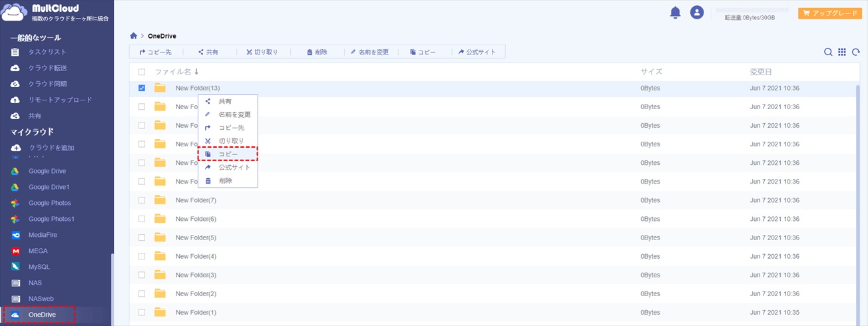Click the New Folder(2) folder icon

(x=160, y=293)
